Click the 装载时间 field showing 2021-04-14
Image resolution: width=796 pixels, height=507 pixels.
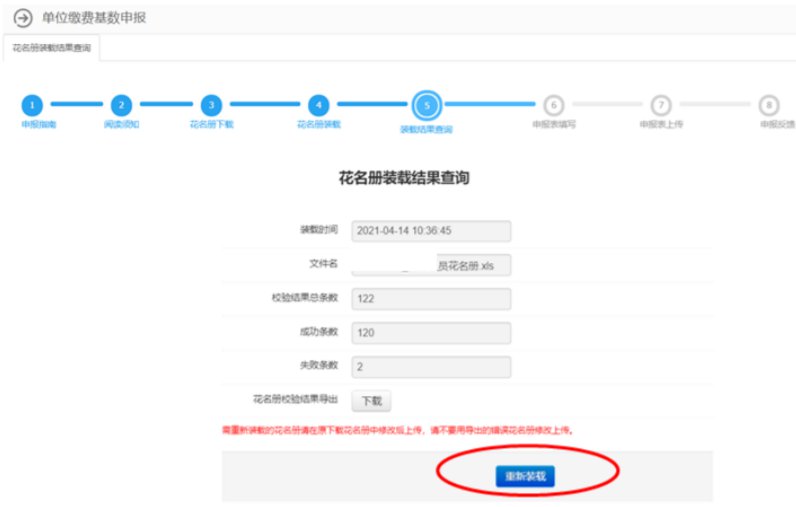click(x=431, y=231)
